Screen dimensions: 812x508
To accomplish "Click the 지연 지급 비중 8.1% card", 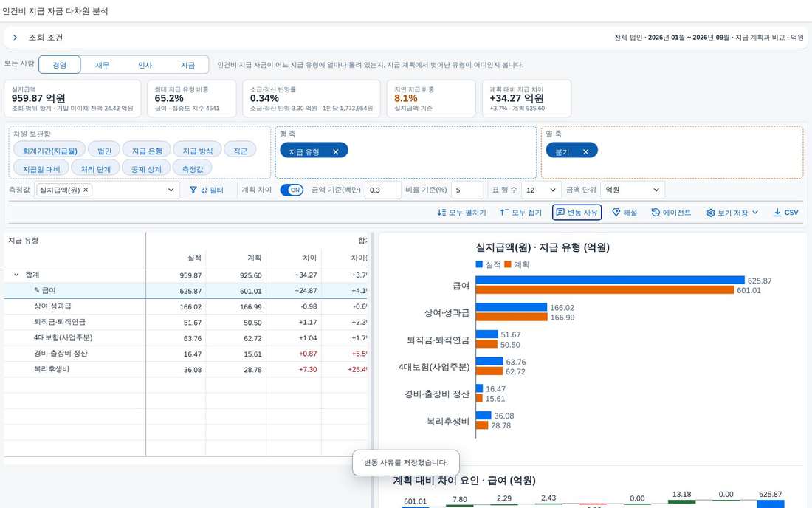I will click(x=431, y=98).
